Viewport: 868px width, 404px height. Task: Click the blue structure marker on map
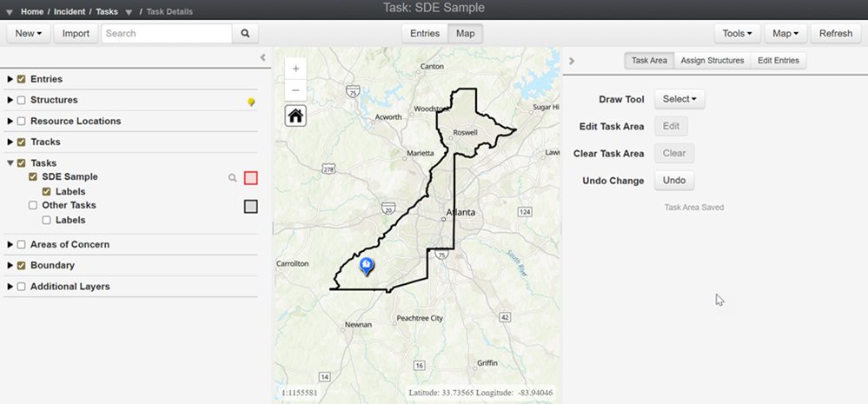(x=366, y=266)
